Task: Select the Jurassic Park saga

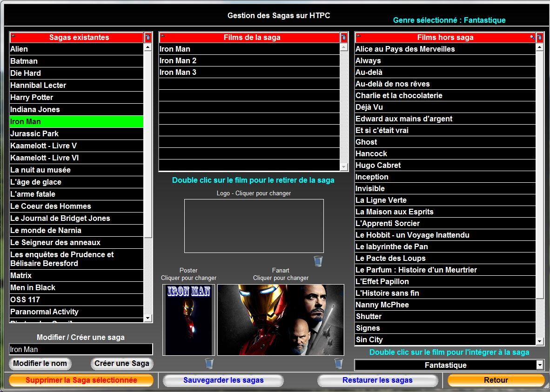Action: click(76, 133)
